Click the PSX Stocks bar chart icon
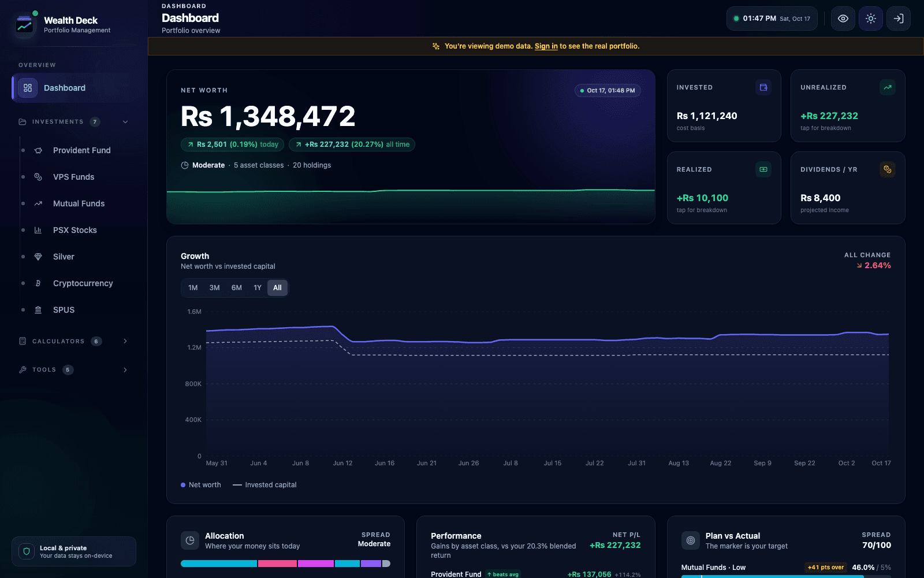Viewport: 924px width, 578px height. (38, 230)
